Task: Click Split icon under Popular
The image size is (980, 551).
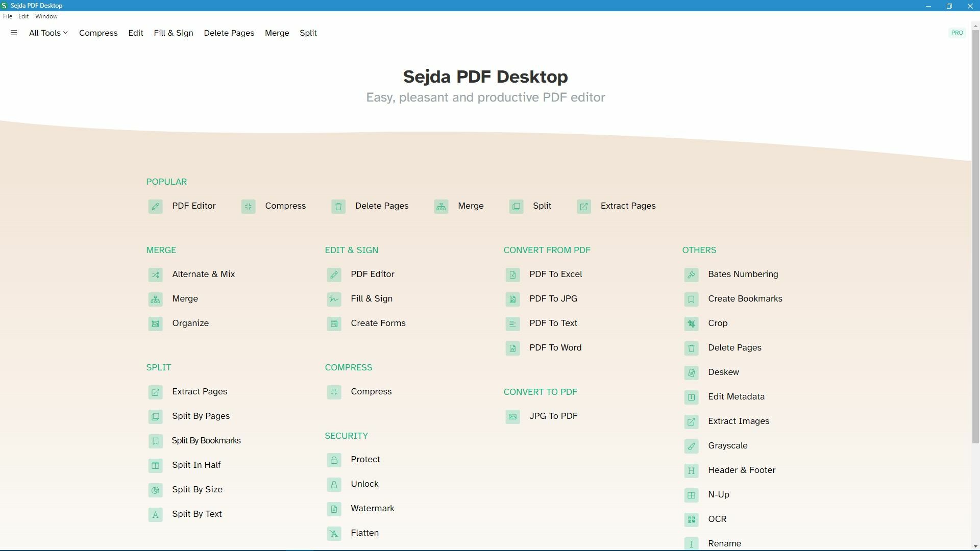Action: pyautogui.click(x=517, y=207)
